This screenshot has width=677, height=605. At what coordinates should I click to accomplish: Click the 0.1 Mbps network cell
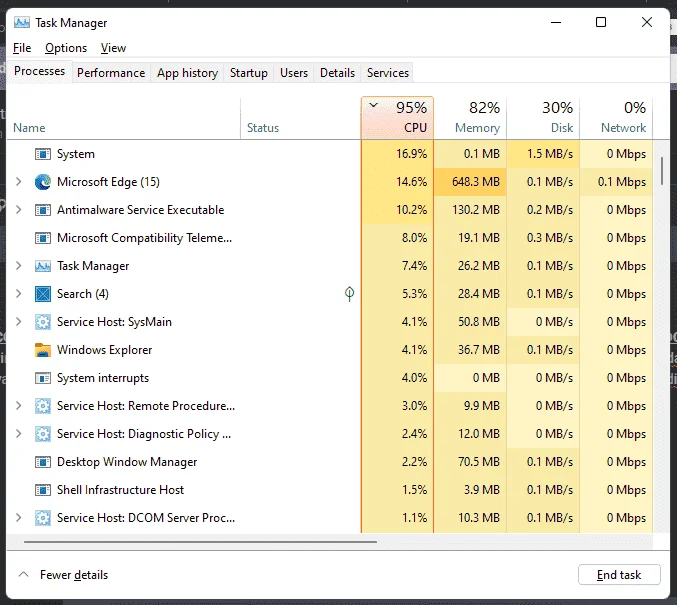pos(616,182)
